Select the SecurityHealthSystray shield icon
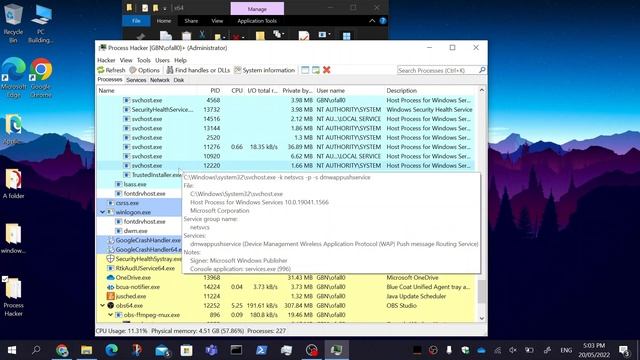This screenshot has width=640, height=360. pyautogui.click(x=110, y=259)
